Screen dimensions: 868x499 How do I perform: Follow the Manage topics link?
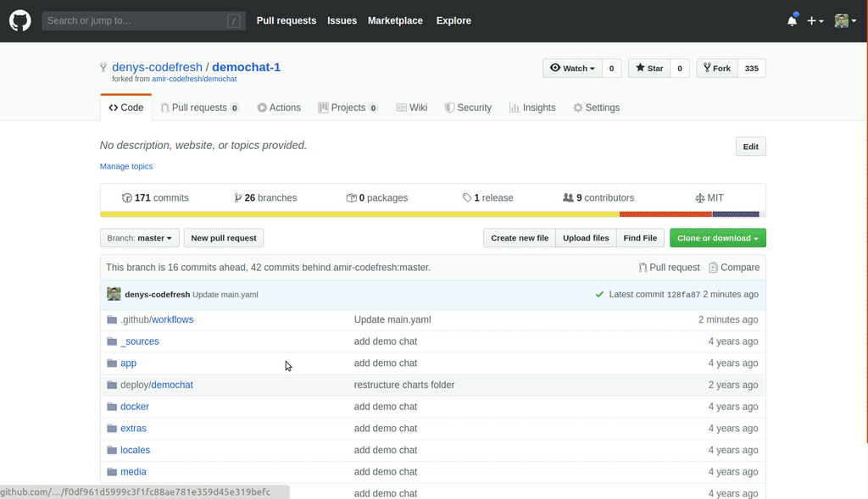[126, 166]
